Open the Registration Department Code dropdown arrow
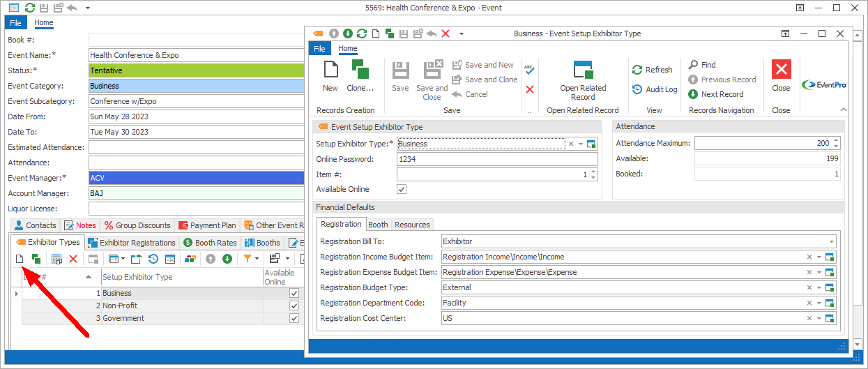Screen dimensions: 868x369 click(819, 303)
